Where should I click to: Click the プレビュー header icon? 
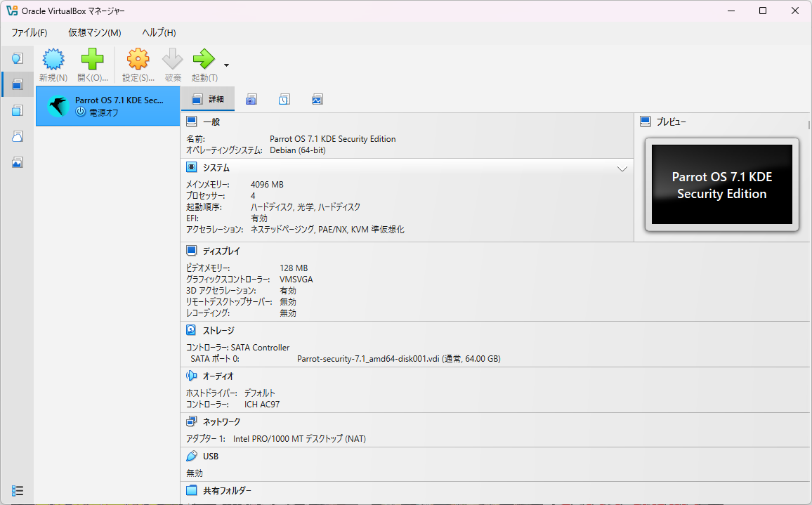tap(646, 122)
